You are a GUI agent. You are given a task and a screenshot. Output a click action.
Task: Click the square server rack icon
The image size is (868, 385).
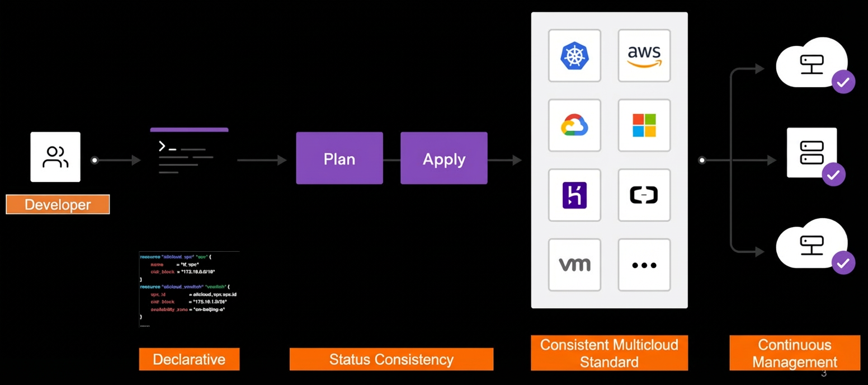pyautogui.click(x=812, y=153)
